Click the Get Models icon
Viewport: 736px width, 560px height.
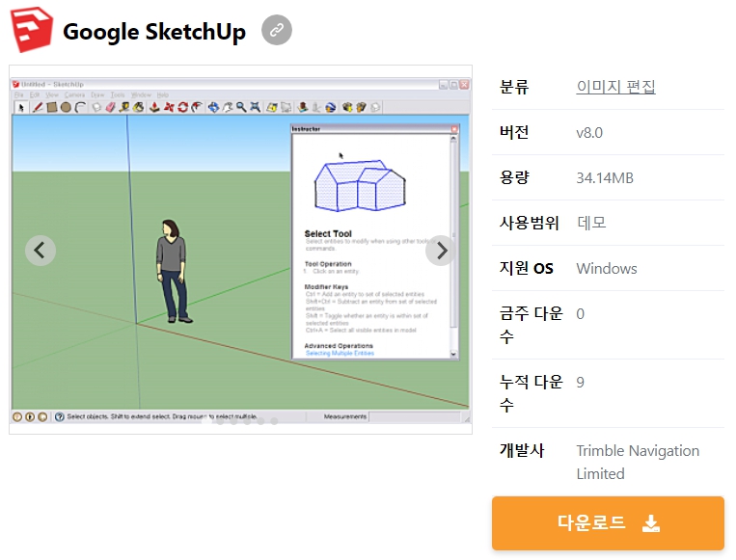tap(347, 107)
